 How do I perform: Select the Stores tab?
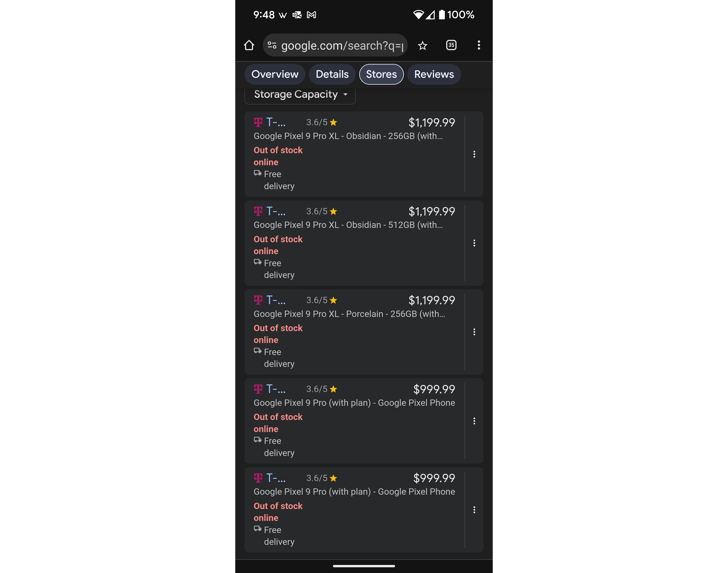click(380, 74)
